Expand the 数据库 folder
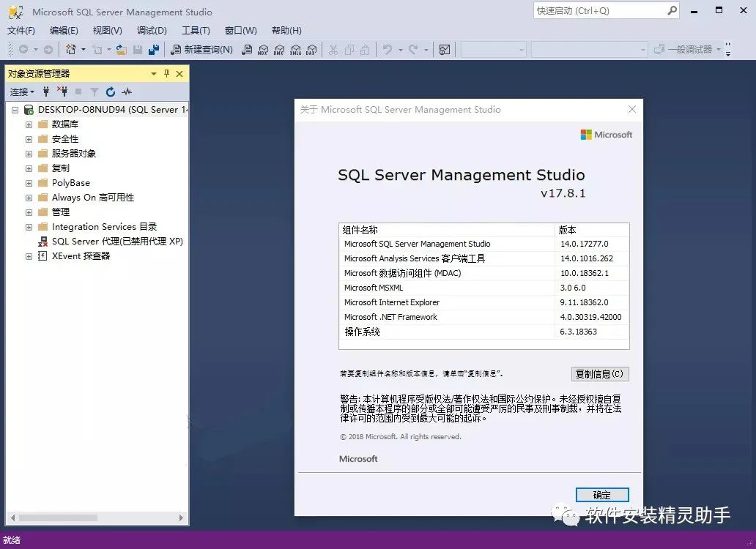Image resolution: width=756 pixels, height=549 pixels. pyautogui.click(x=29, y=124)
